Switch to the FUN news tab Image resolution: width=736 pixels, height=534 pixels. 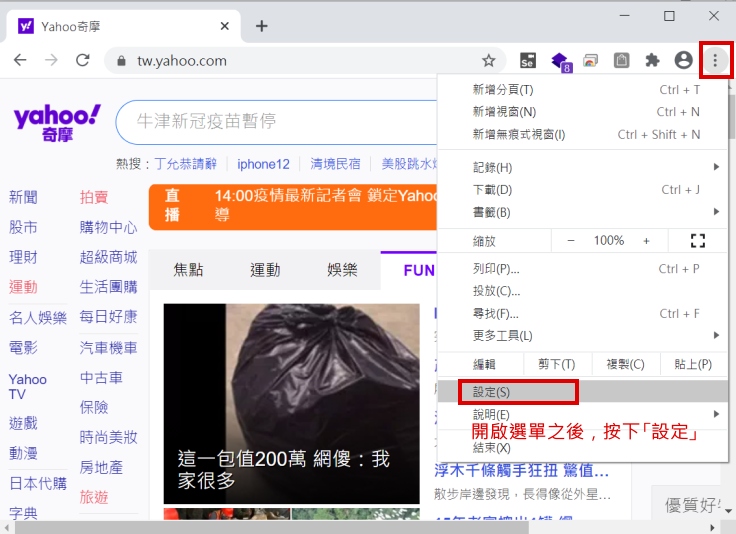(x=409, y=270)
